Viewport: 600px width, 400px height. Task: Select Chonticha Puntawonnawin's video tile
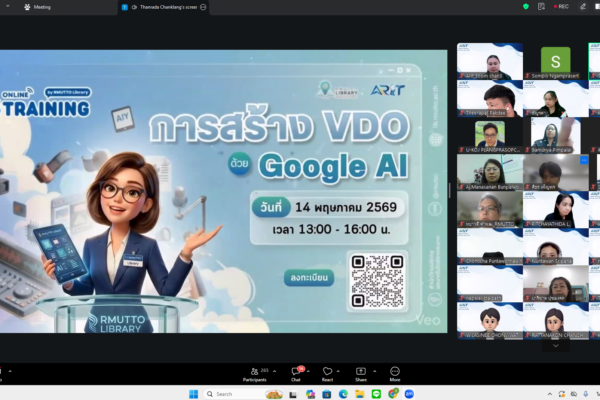490,247
